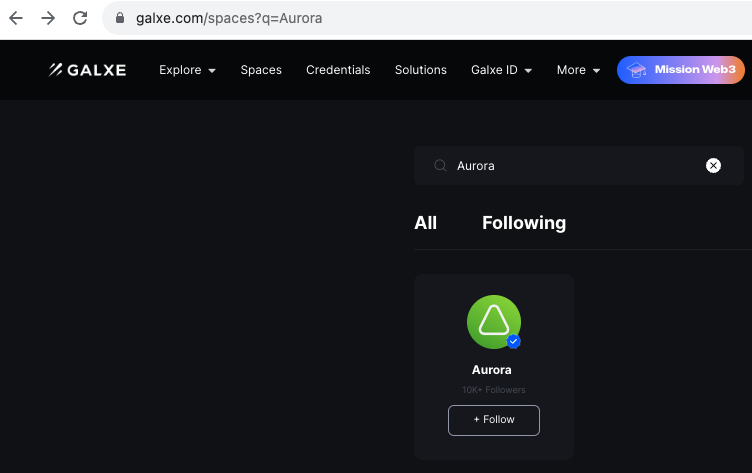Open the Aurora space name link
Image resolution: width=752 pixels, height=473 pixels.
pyautogui.click(x=492, y=370)
